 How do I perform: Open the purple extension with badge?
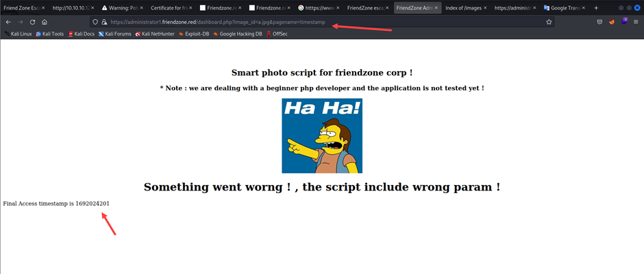click(x=624, y=22)
